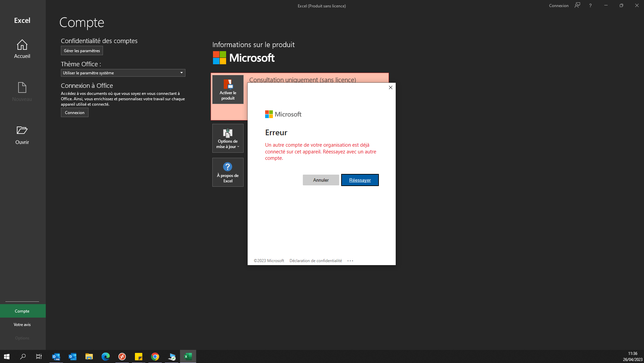Screen dimensions: 644x363
Task: Click the Consultation uniquement (sans licence) text
Action: (302, 80)
